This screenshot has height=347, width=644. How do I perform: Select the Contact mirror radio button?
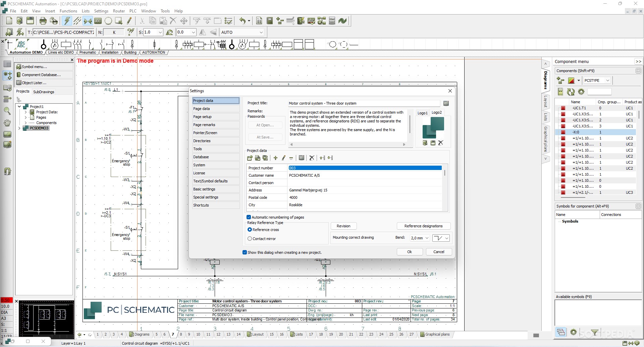[250, 239]
